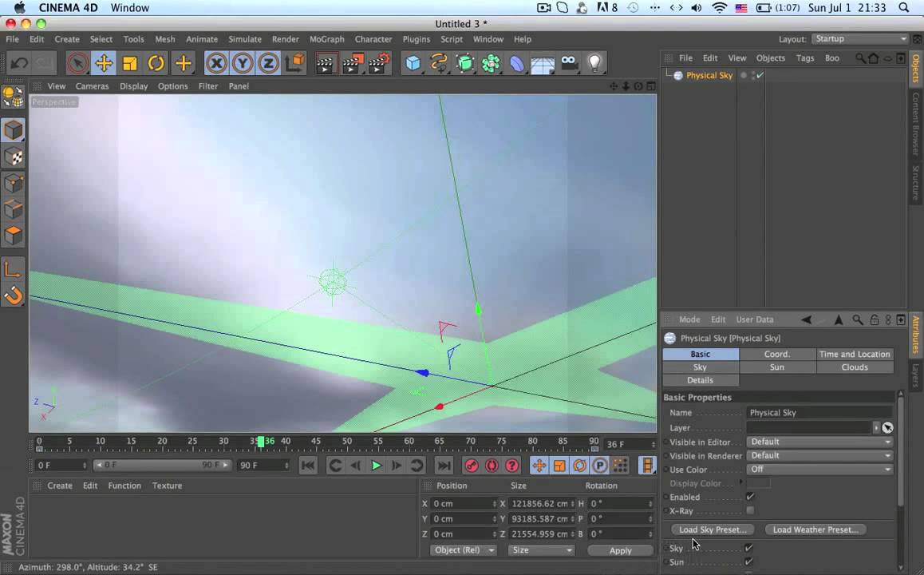This screenshot has width=924, height=575.
Task: Expand Display Color arrow
Action: (740, 482)
